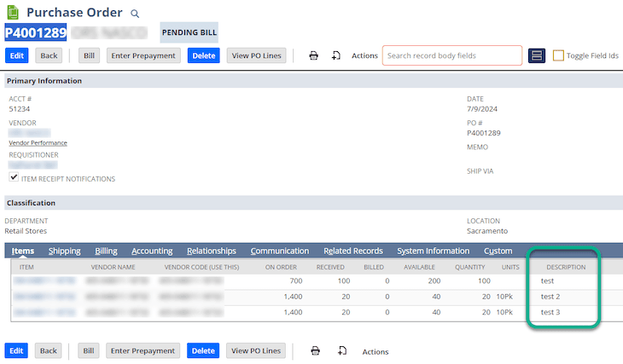Open search via magnifier beside Purchase Order
This screenshot has width=623, height=364.
[x=135, y=14]
